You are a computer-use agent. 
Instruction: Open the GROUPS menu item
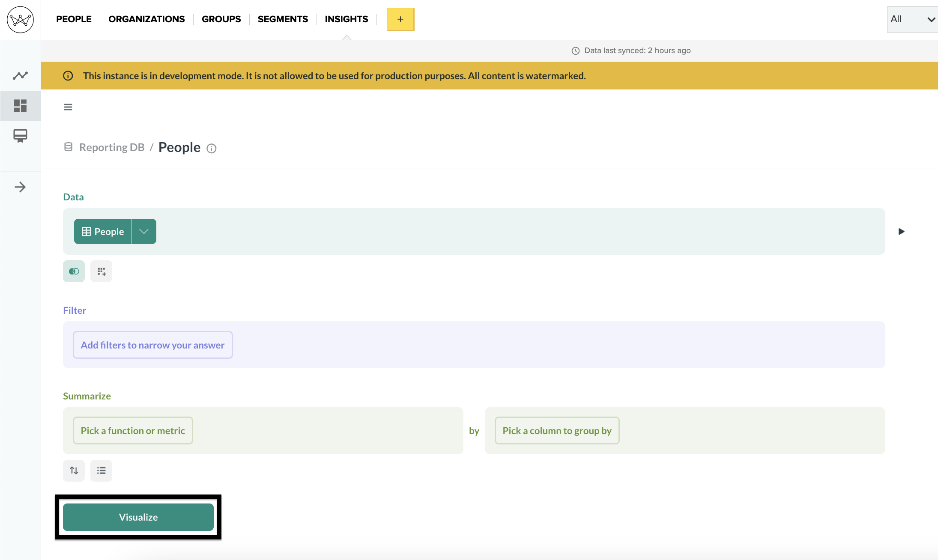click(221, 19)
